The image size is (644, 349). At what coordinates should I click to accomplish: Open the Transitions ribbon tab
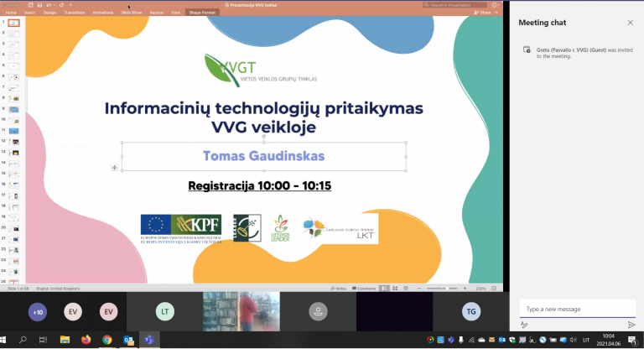coord(75,13)
